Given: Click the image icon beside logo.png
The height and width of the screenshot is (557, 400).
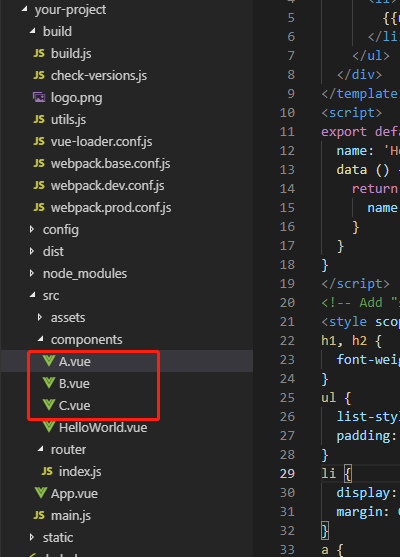Looking at the screenshot, I should [39, 97].
